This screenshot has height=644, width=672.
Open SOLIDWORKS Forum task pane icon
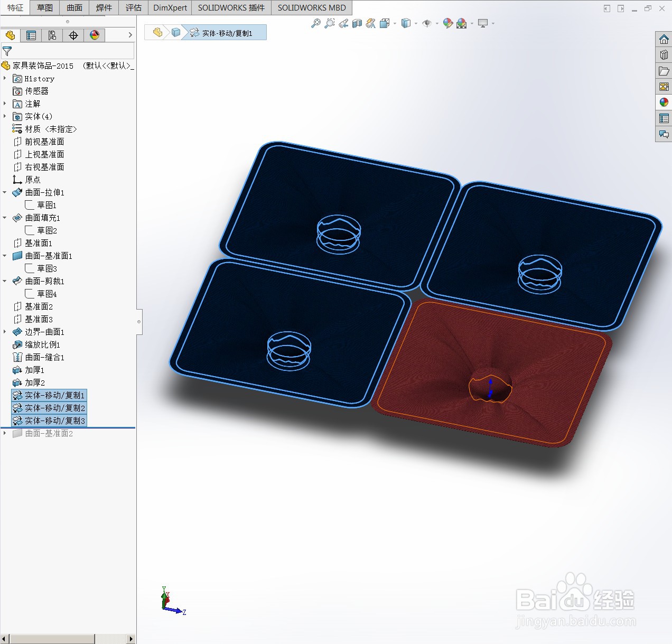(664, 134)
